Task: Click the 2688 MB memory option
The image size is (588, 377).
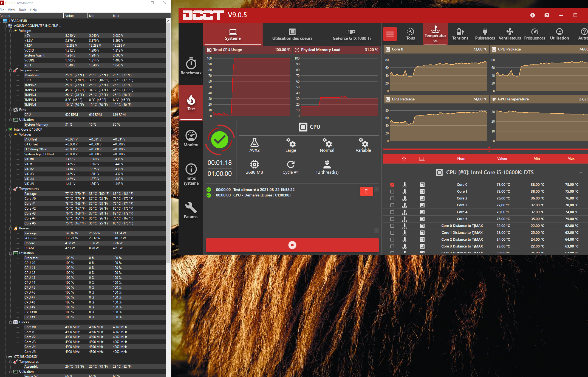Action: [254, 167]
